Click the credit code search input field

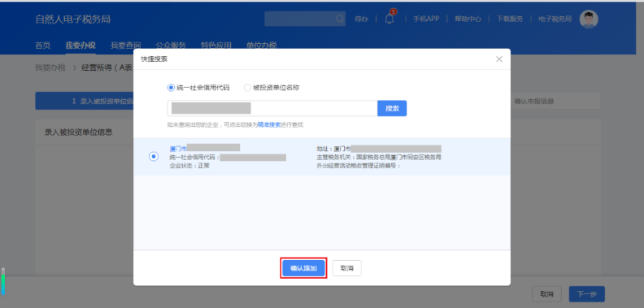(x=272, y=108)
